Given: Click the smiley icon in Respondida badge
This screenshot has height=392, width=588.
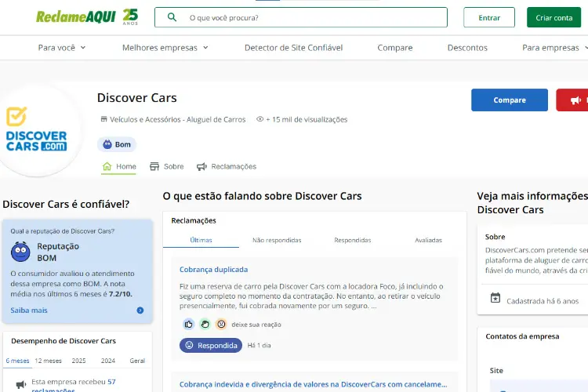Looking at the screenshot, I should (x=190, y=345).
